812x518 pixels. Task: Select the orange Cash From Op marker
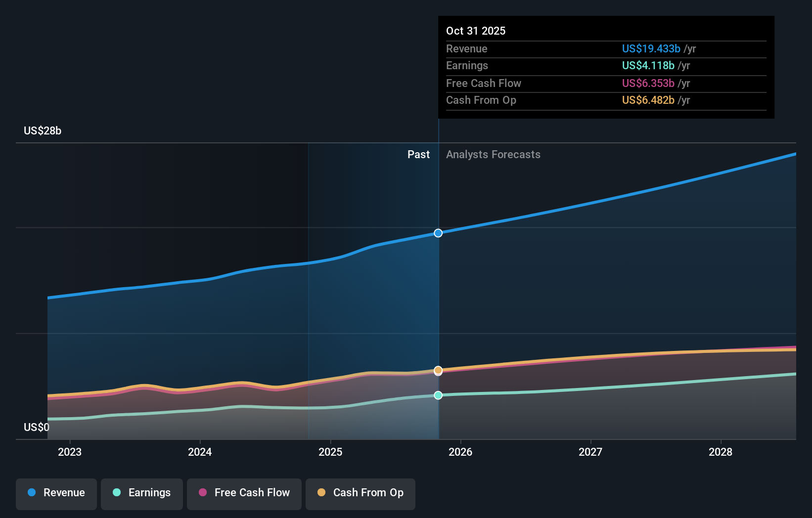pyautogui.click(x=438, y=370)
